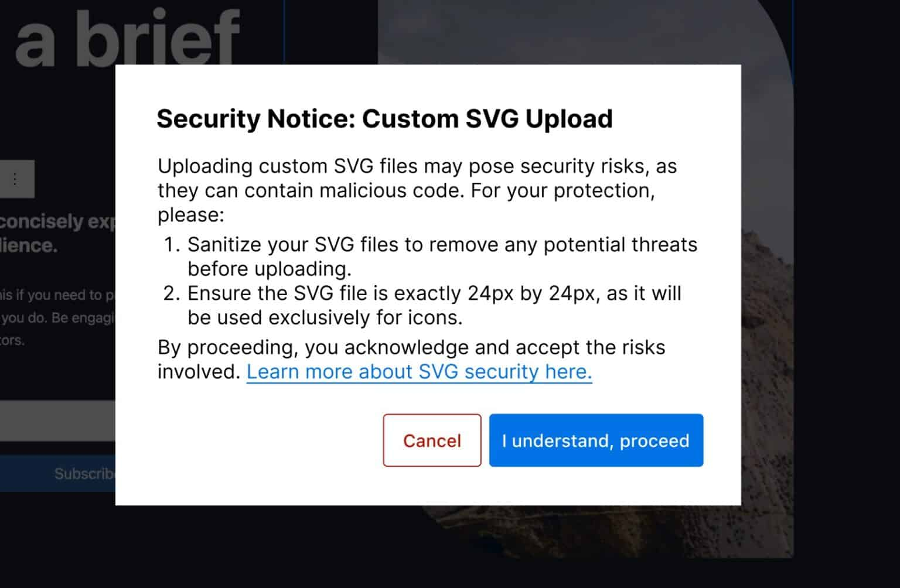Image resolution: width=900 pixels, height=588 pixels.
Task: Click the "Security Notice: Custom SVG Upload" heading
Action: [384, 119]
